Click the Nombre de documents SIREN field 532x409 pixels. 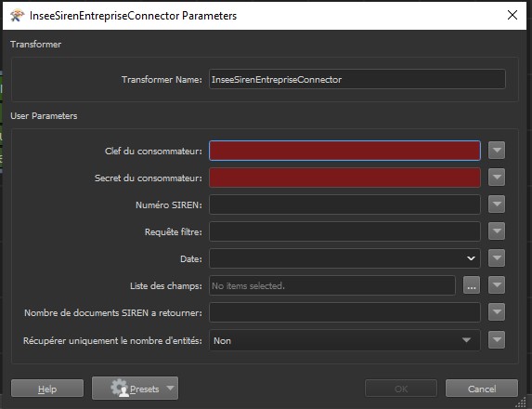click(x=344, y=312)
